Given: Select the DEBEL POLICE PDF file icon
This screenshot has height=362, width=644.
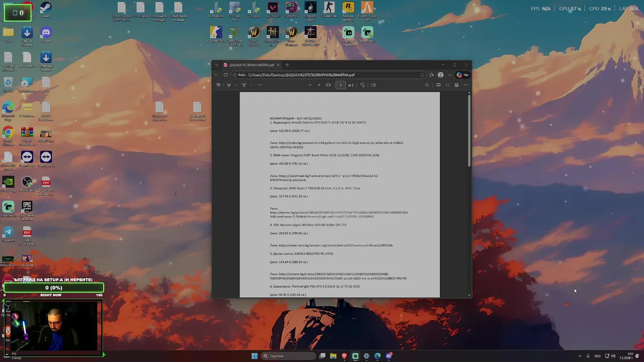Looking at the screenshot, I should 27,236.
